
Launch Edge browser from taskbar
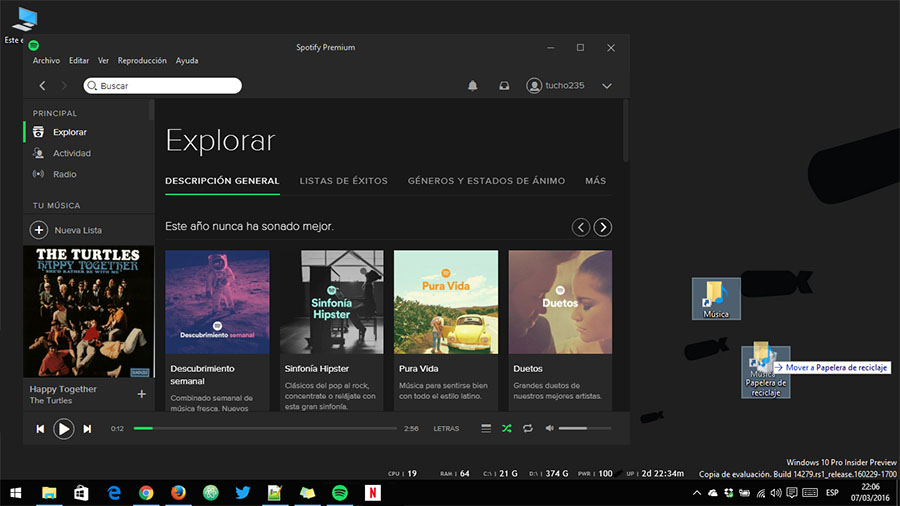pos(114,493)
